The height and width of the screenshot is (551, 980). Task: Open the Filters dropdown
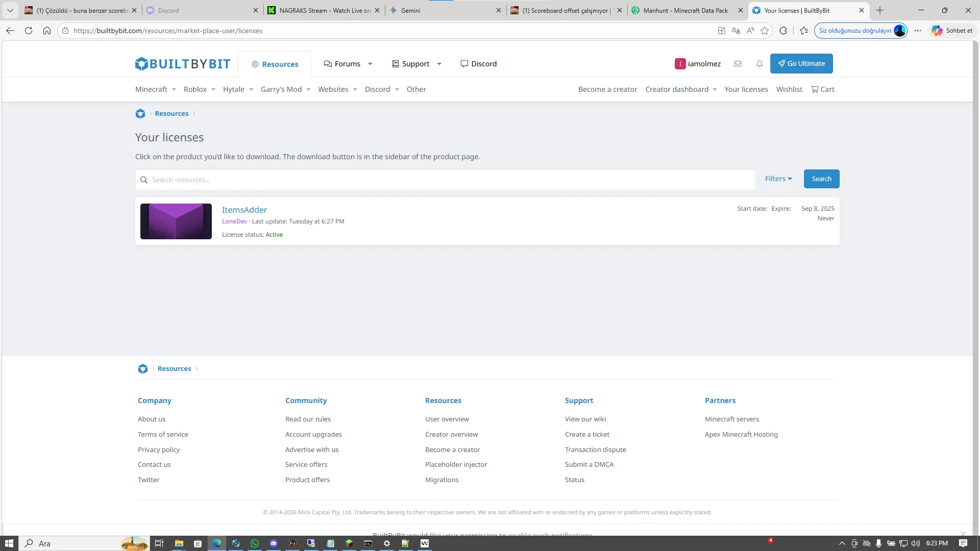(x=778, y=179)
